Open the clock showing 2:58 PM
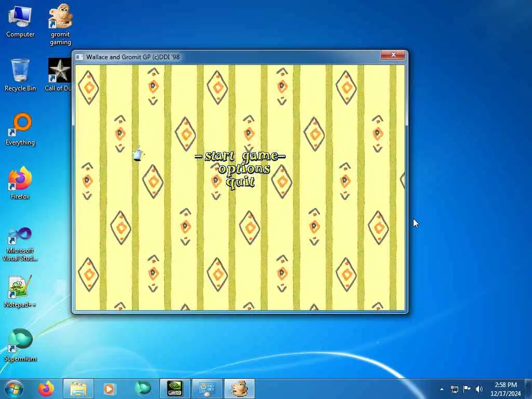This screenshot has width=532, height=399. (x=506, y=389)
